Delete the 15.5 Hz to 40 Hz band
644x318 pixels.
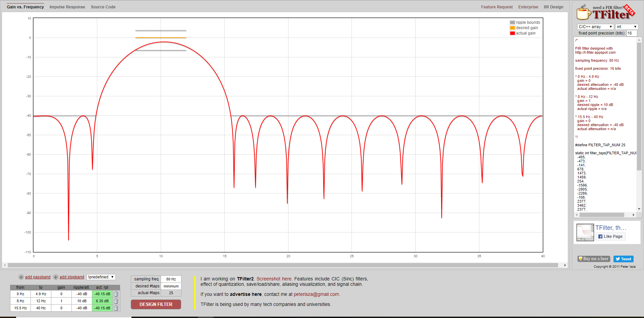point(116,308)
